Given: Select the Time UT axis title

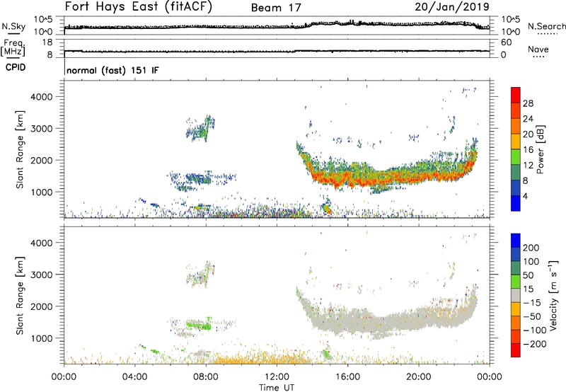Looking at the screenshot, I should [x=277, y=388].
